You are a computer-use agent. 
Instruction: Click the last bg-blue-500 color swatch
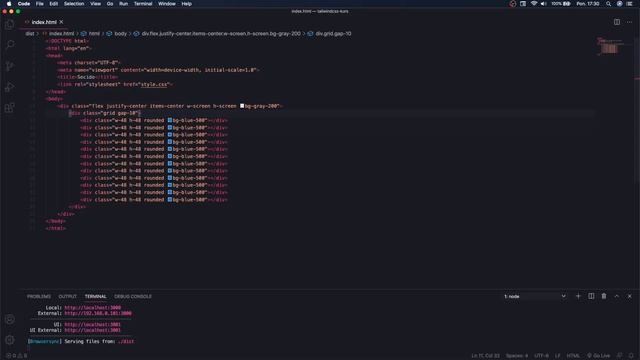(170, 200)
